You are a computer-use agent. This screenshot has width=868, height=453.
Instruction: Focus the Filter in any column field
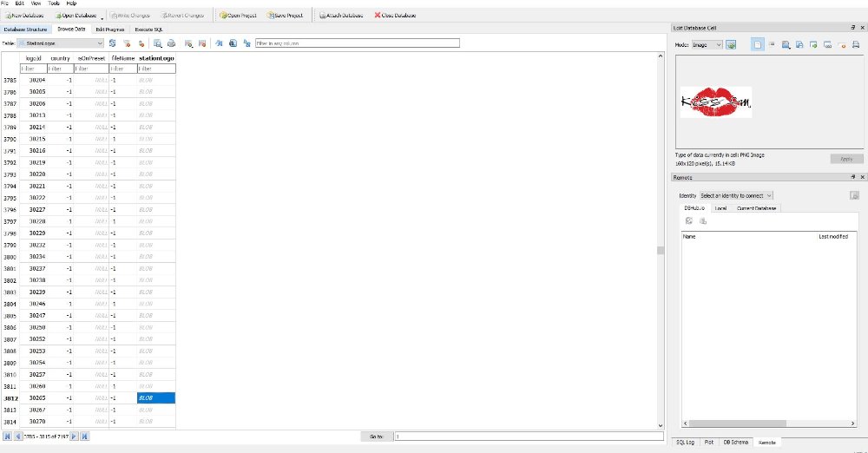pyautogui.click(x=358, y=43)
